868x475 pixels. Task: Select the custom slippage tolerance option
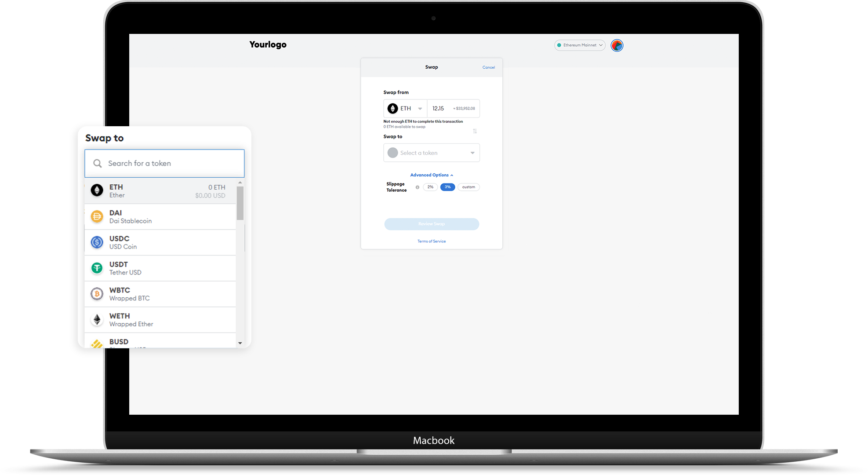point(469,187)
